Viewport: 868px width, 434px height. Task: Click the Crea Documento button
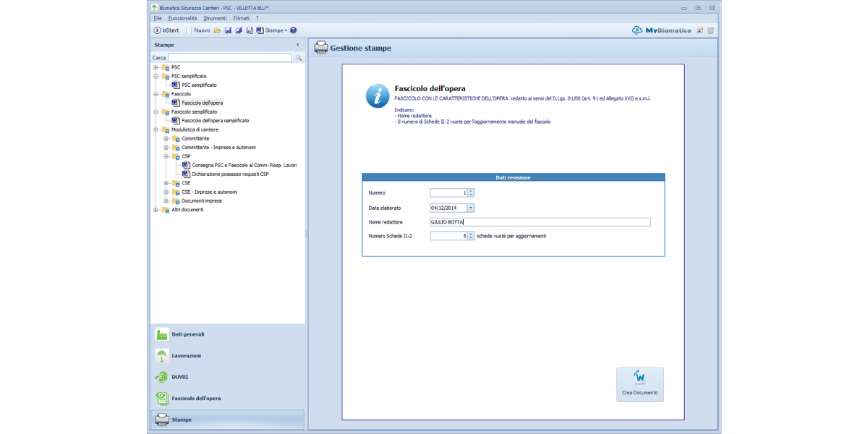[639, 384]
